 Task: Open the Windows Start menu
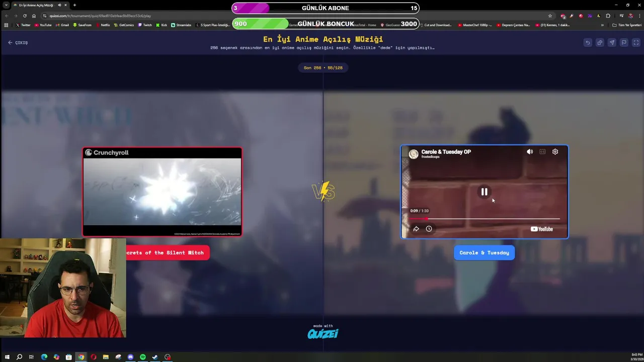7,357
